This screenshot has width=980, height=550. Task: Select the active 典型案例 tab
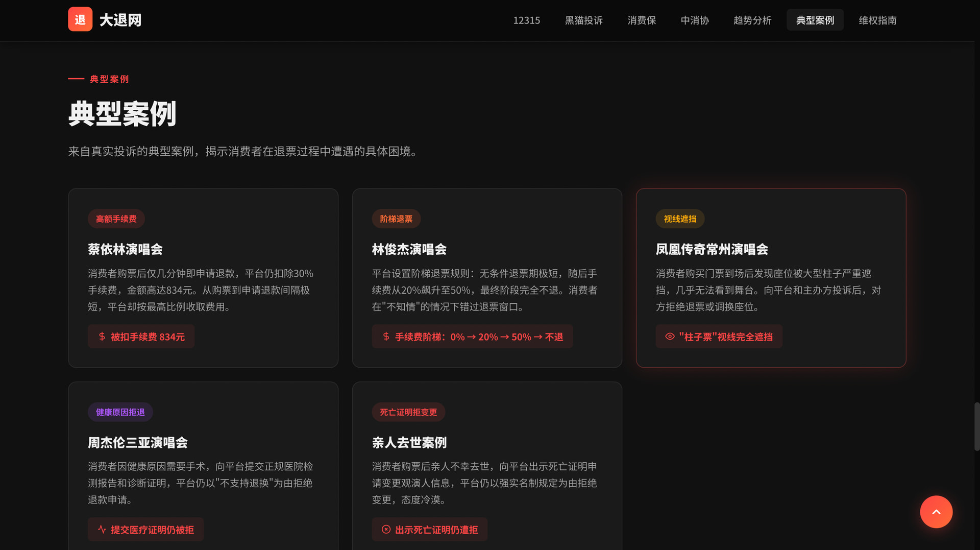(x=815, y=20)
